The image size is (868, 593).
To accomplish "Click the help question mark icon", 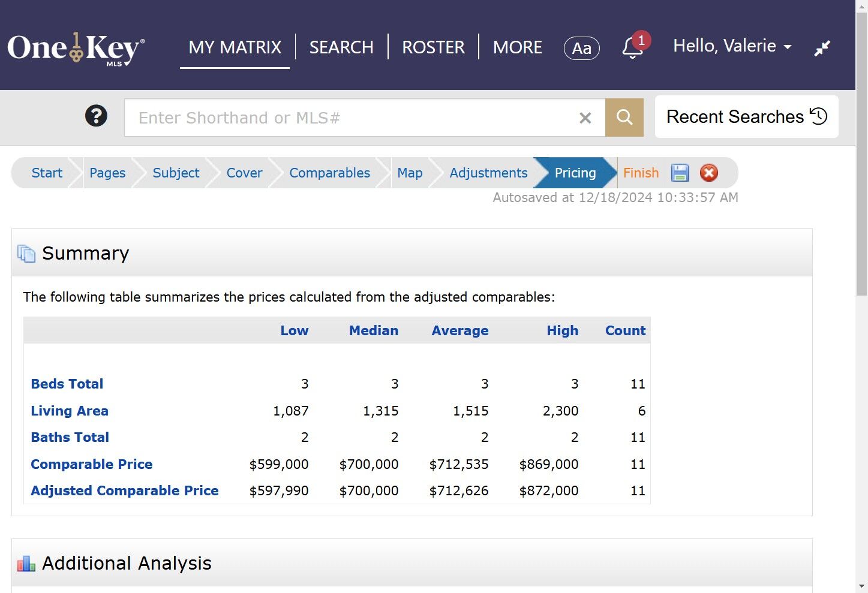I will click(x=96, y=115).
